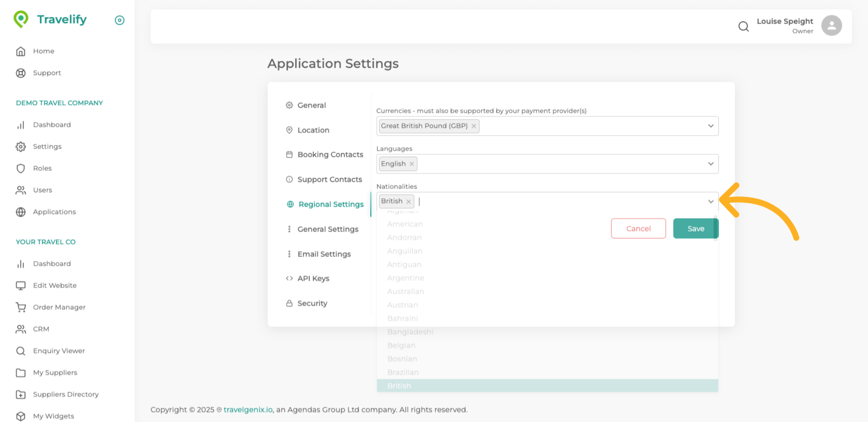Select the CRM icon in sidebar
Viewport: 868px width, 422px height.
pos(21,329)
